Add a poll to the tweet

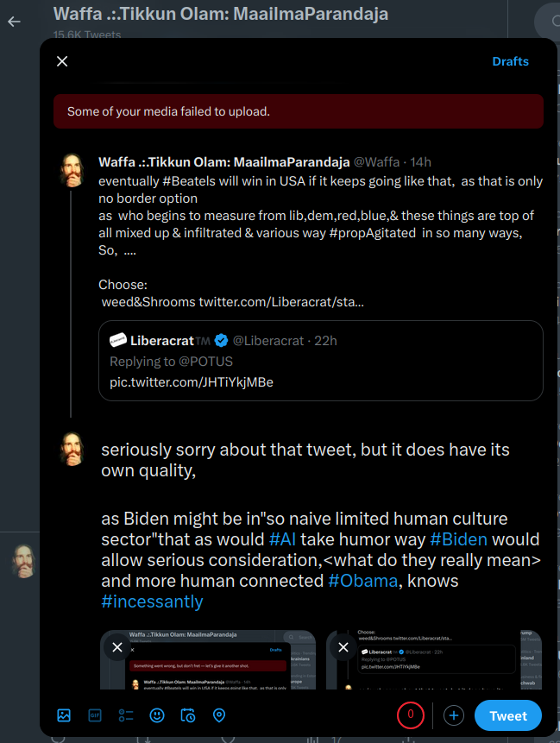126,715
